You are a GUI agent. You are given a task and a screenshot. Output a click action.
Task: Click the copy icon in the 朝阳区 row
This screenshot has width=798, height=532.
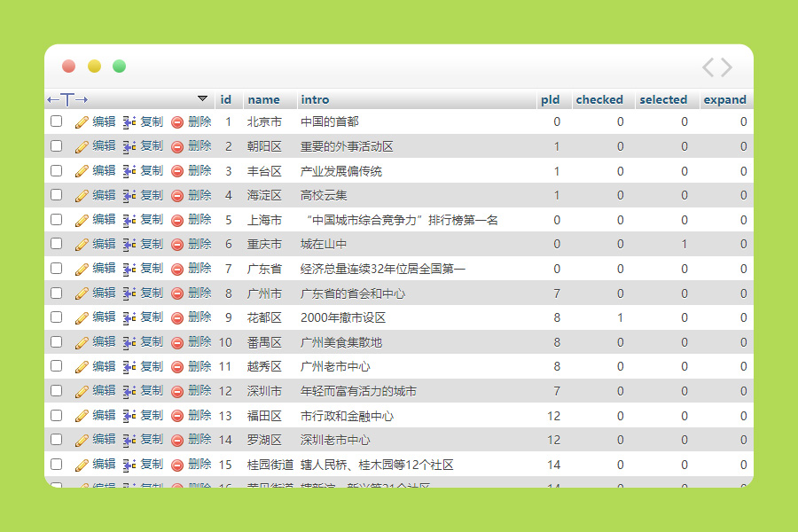coord(129,146)
